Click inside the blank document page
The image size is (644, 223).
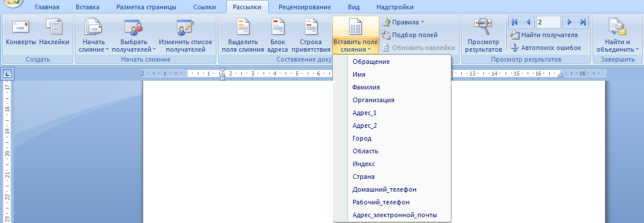point(238,152)
